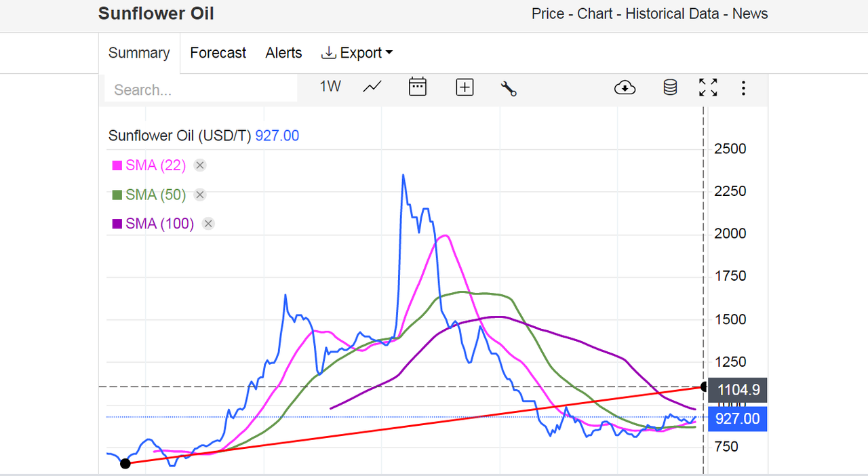Click the SMA (22) legend label

tap(156, 165)
